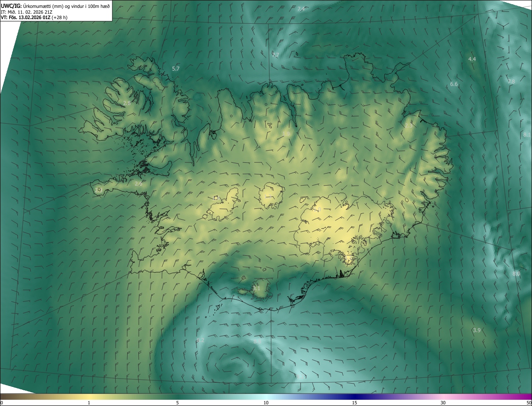
Task: Click the 10 tick on the color scale
Action: pyautogui.click(x=266, y=403)
